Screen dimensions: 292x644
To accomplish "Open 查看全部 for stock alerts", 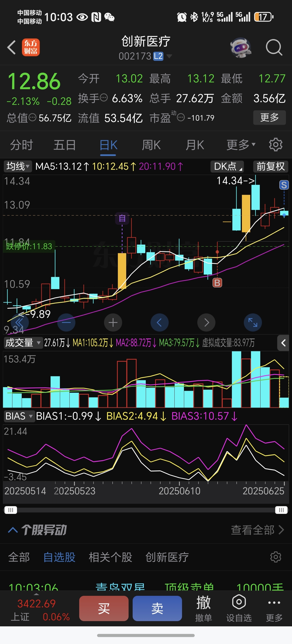I will point(257,530).
